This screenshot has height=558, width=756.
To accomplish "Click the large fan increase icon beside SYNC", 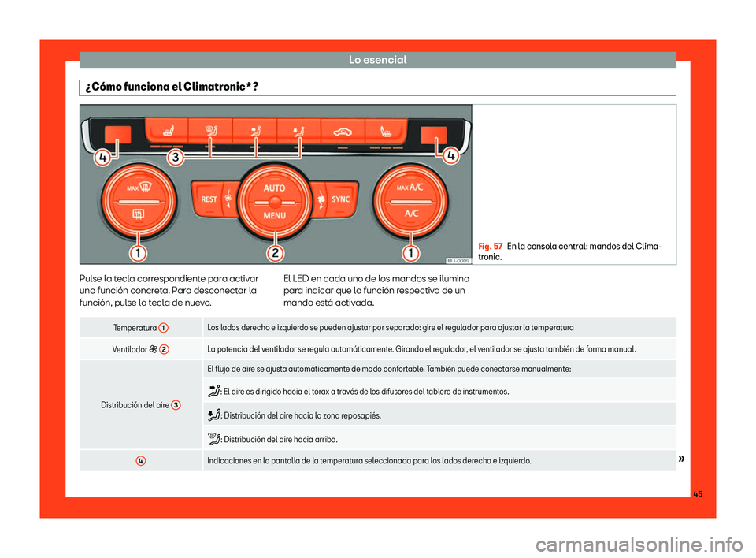I will tap(321, 199).
